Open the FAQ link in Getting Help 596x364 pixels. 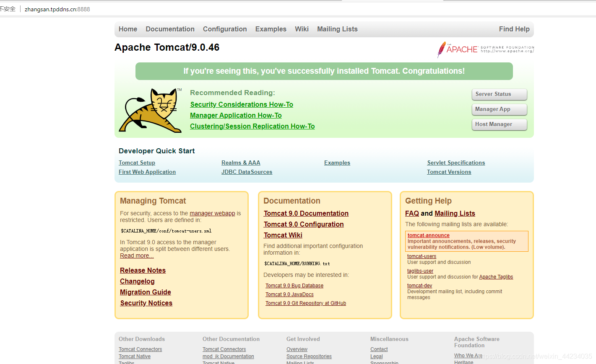coord(412,214)
